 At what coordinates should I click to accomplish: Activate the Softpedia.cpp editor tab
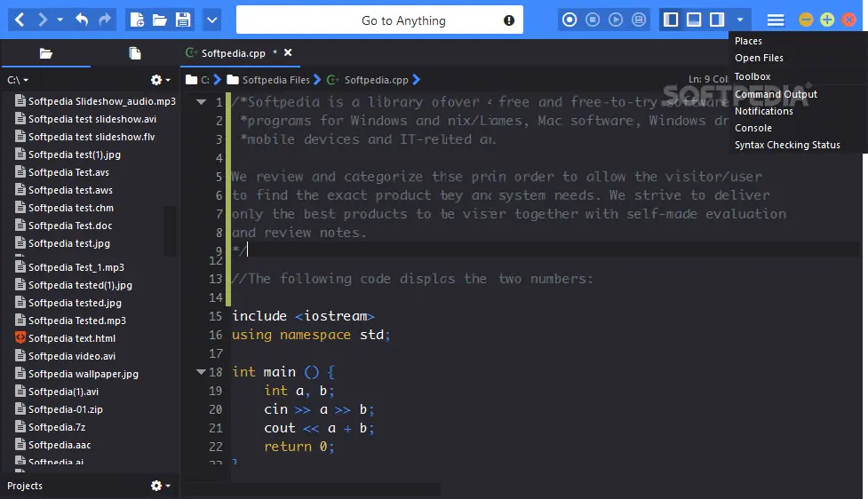[x=233, y=53]
